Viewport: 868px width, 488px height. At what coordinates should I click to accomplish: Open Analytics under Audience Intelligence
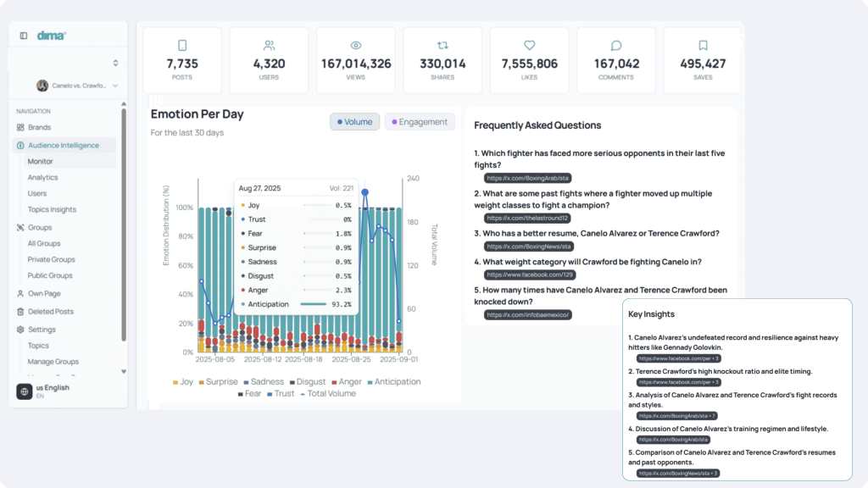tap(42, 178)
